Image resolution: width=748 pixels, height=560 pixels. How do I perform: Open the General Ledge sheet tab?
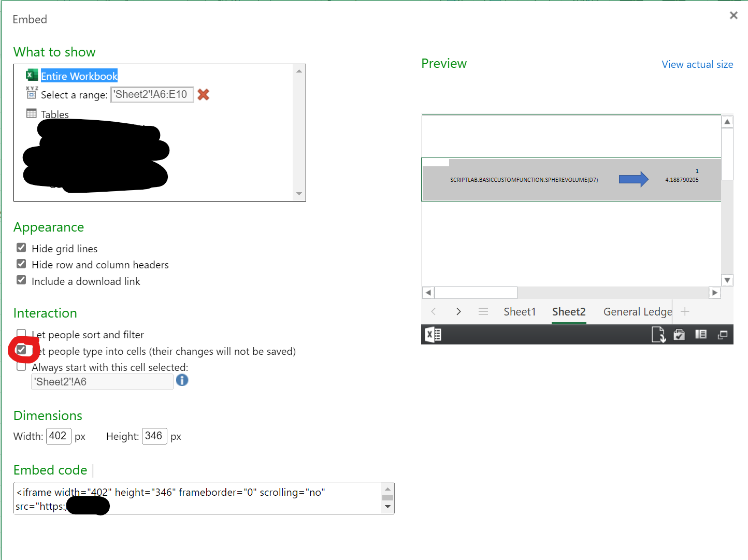click(x=637, y=311)
